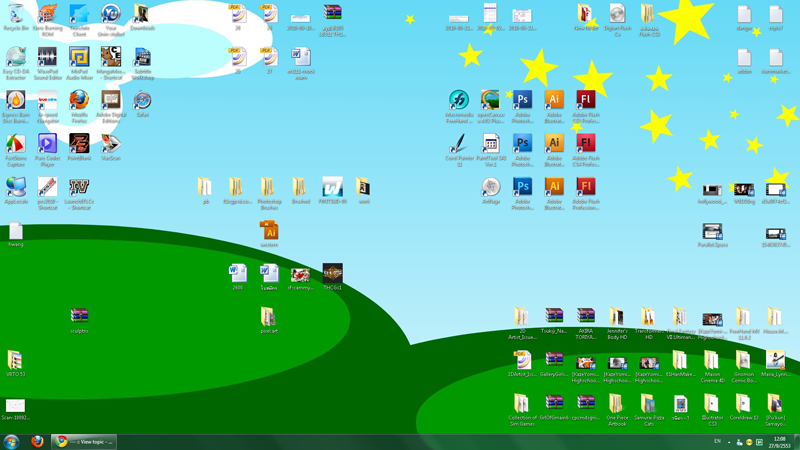Open Mozilla Firefox desktop shortcut
Viewport: 800px width, 450px height.
pos(79,107)
